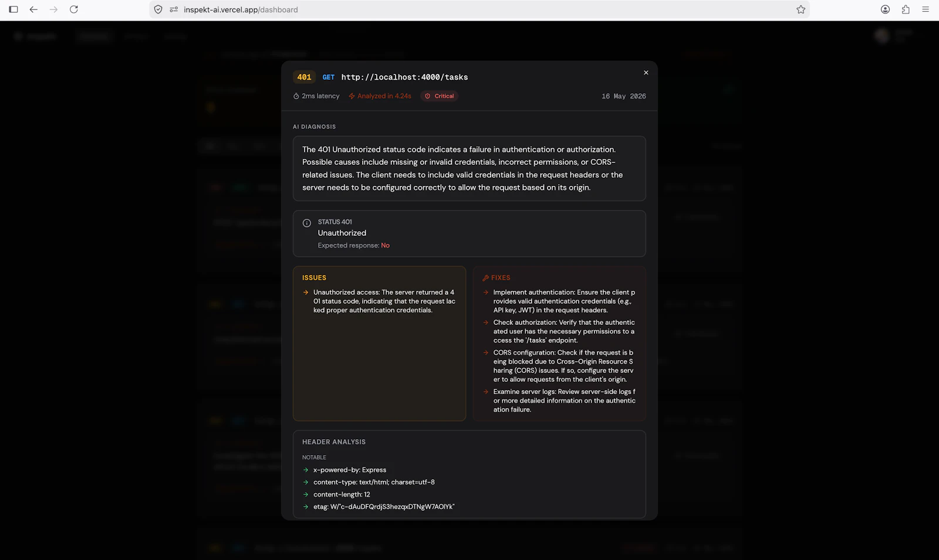The width and height of the screenshot is (939, 560).
Task: Click the Critical severity badge
Action: click(440, 96)
